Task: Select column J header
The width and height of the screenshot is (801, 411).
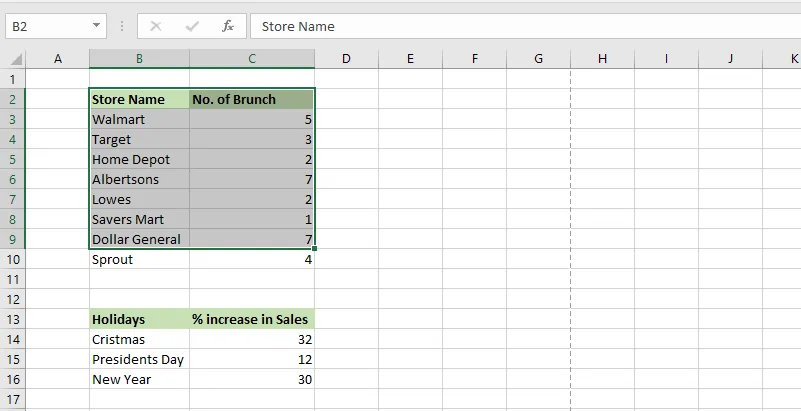Action: [730, 59]
